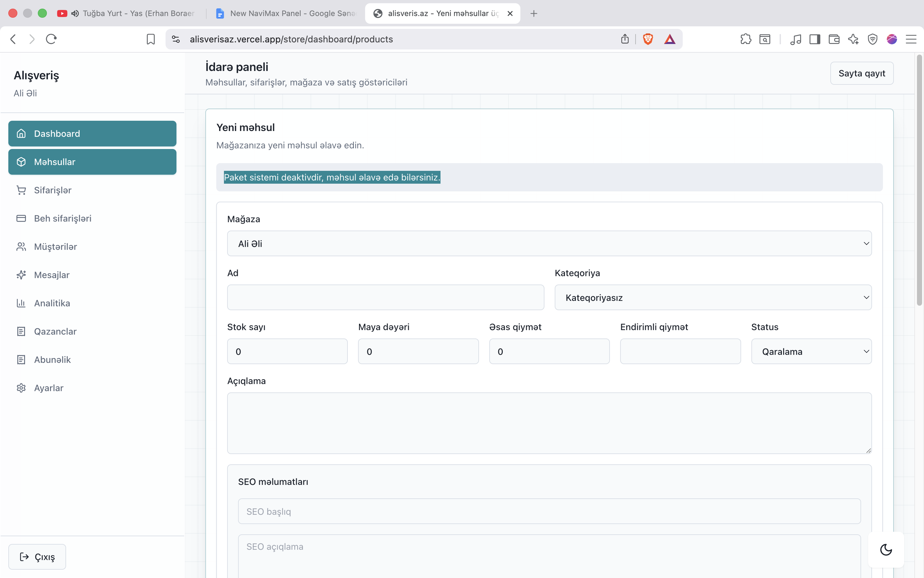
Task: Click the Məhsullar box icon
Action: 21,162
